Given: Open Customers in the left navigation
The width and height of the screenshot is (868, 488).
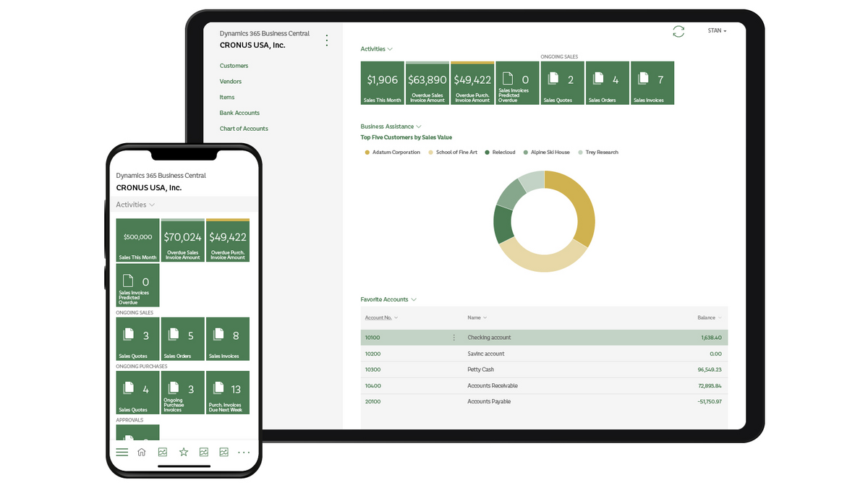Looking at the screenshot, I should click(234, 66).
